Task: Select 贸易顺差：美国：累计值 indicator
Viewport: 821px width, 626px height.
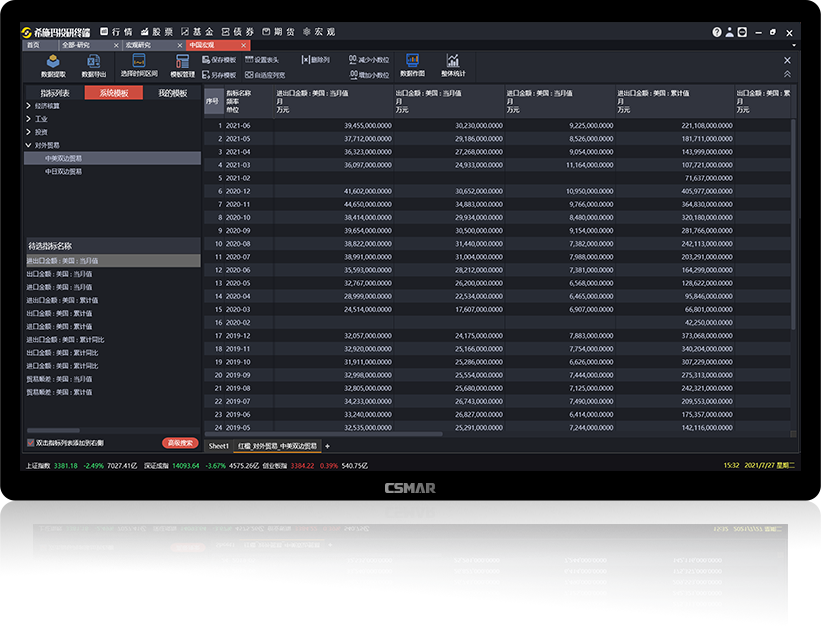Action: point(59,392)
